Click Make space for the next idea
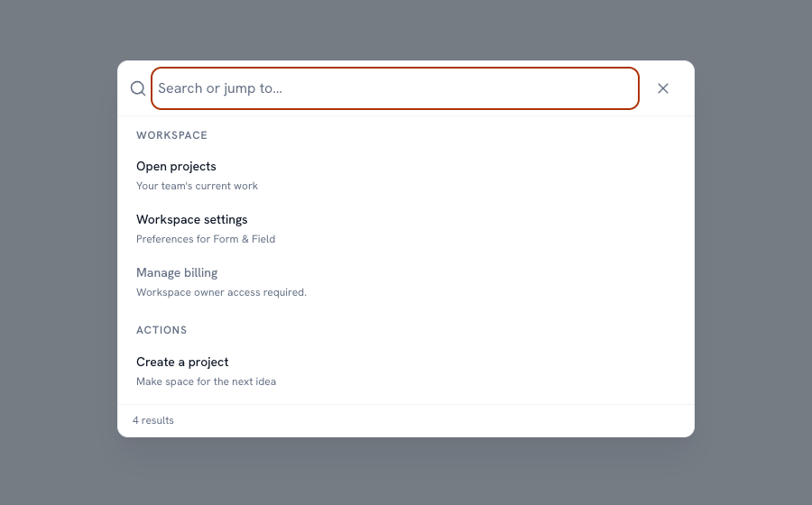 (206, 381)
